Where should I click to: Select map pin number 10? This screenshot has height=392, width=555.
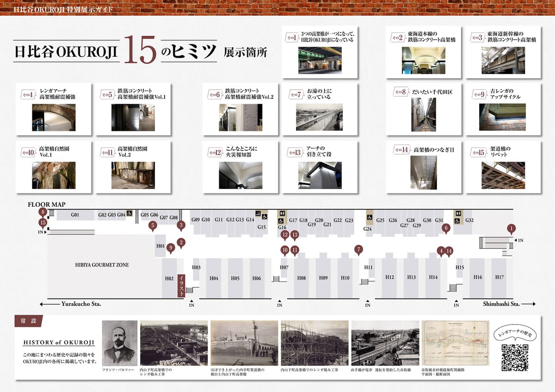click(x=285, y=251)
